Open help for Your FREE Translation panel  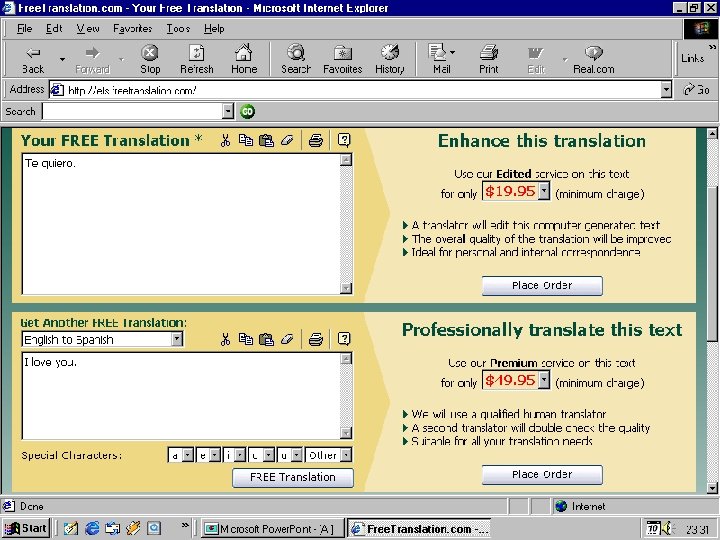(x=344, y=140)
